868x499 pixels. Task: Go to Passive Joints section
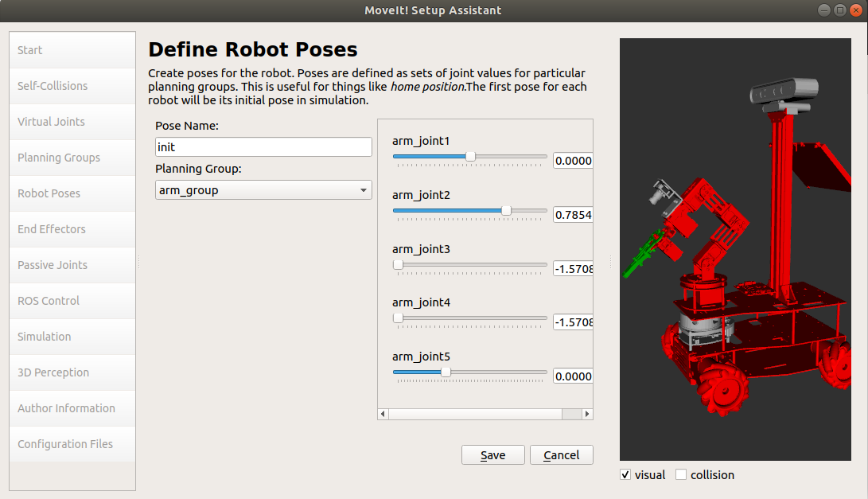pyautogui.click(x=72, y=265)
